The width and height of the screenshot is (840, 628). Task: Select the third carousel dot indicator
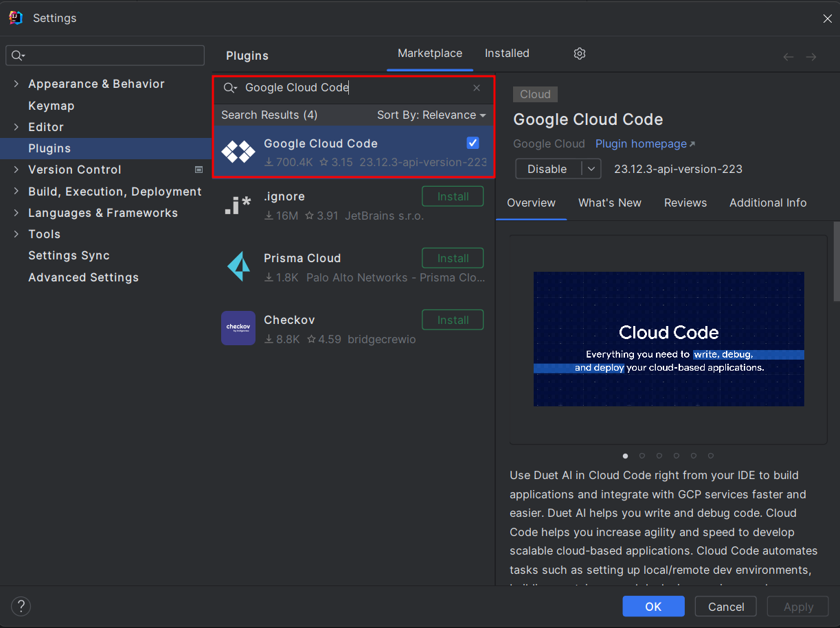pyautogui.click(x=659, y=456)
